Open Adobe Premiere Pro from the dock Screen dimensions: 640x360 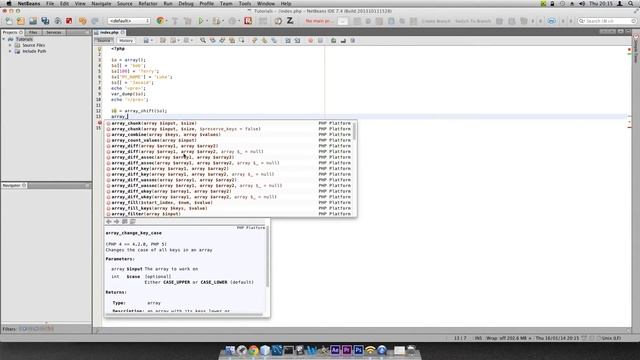pos(347,350)
